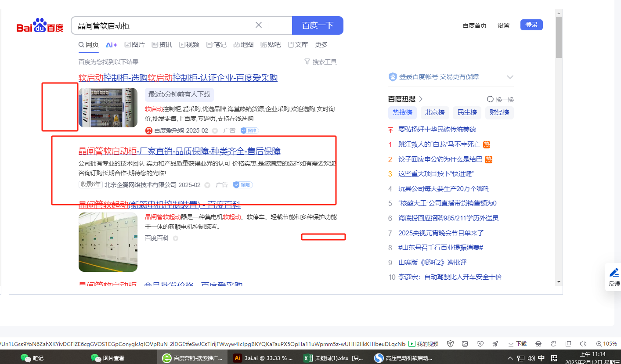Click the rocket speed-up icon in status bar
This screenshot has width=621, height=364.
(x=495, y=344)
